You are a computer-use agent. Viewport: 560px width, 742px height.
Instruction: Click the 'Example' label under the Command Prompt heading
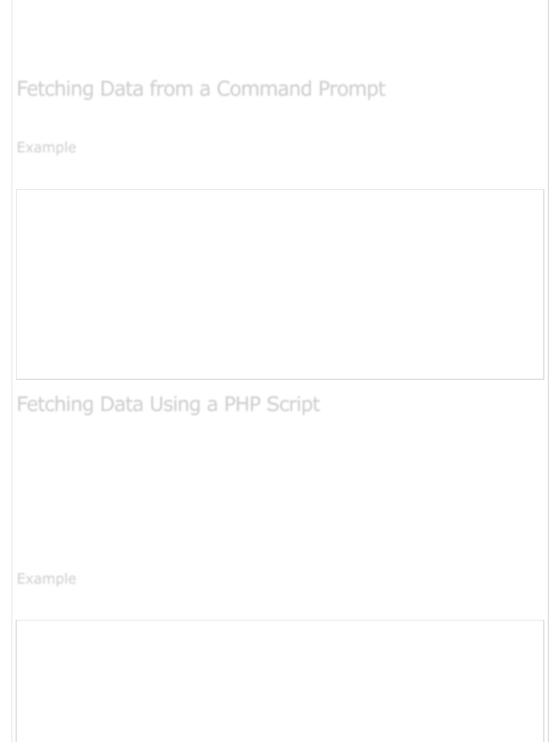tap(46, 148)
